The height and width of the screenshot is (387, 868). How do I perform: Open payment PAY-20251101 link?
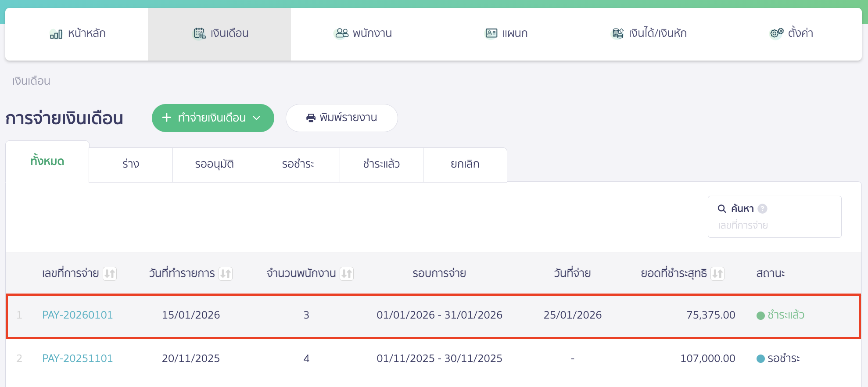[x=78, y=358]
